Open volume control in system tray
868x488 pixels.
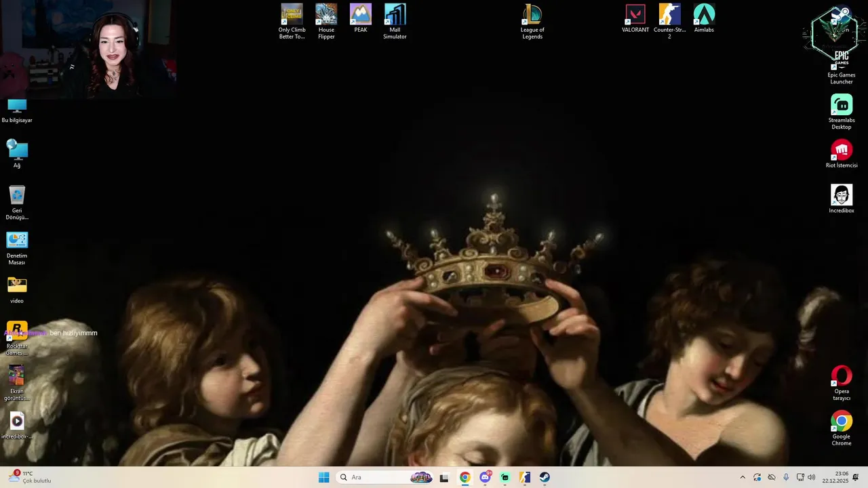[812, 477]
